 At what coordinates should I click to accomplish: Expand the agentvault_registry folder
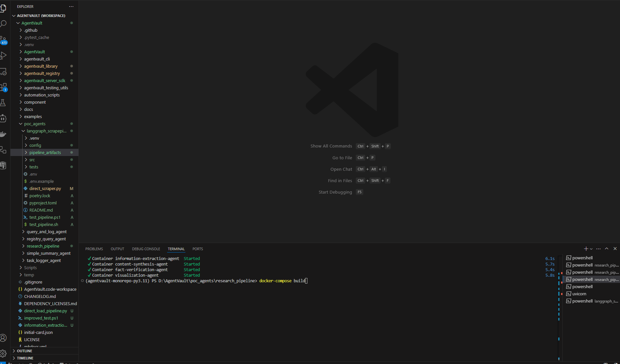[x=42, y=73]
